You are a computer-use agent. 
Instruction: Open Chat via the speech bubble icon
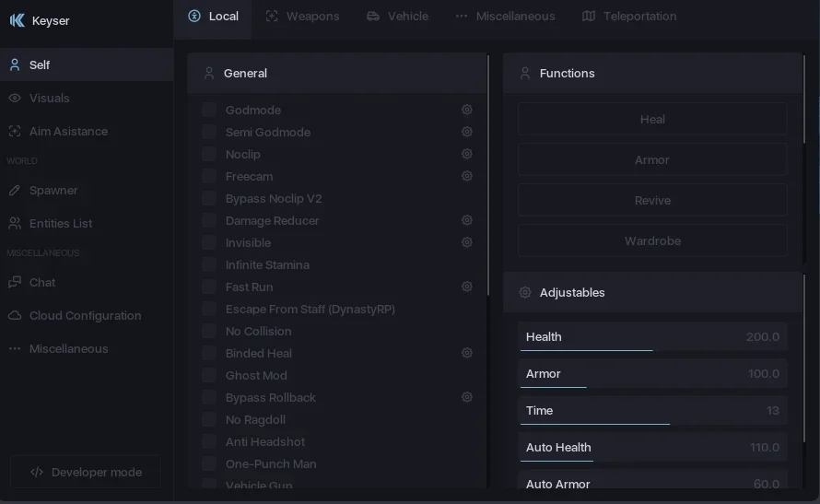[x=15, y=282]
